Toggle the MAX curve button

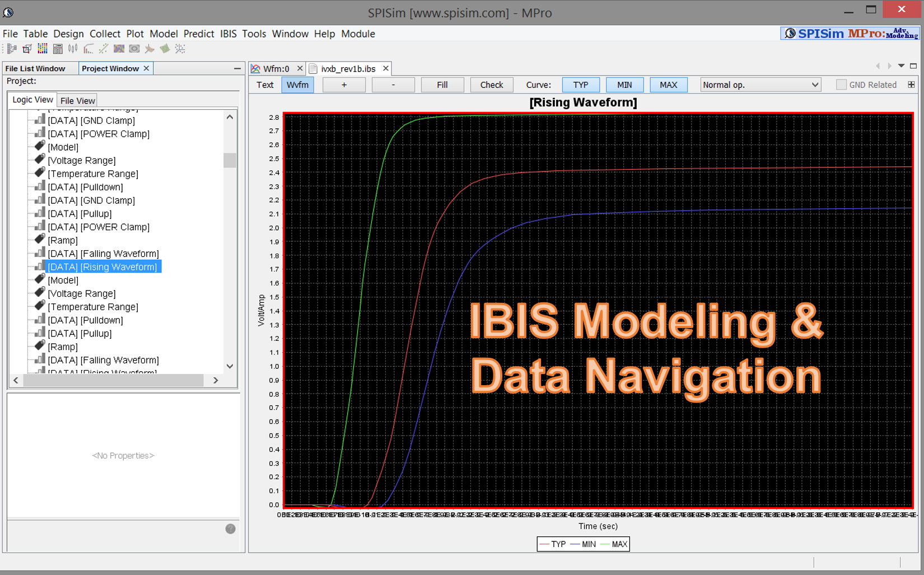click(668, 85)
